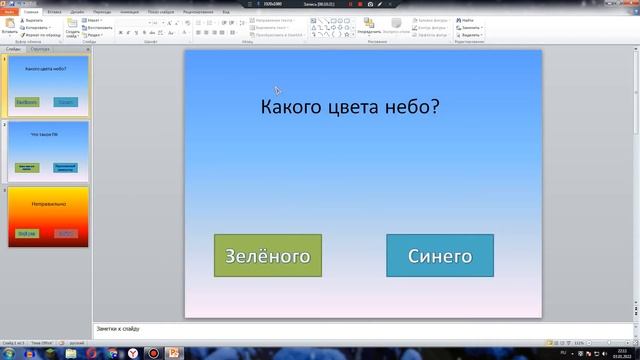Toggle underline Ч formatting
This screenshot has height=360, width=640.
tap(136, 33)
